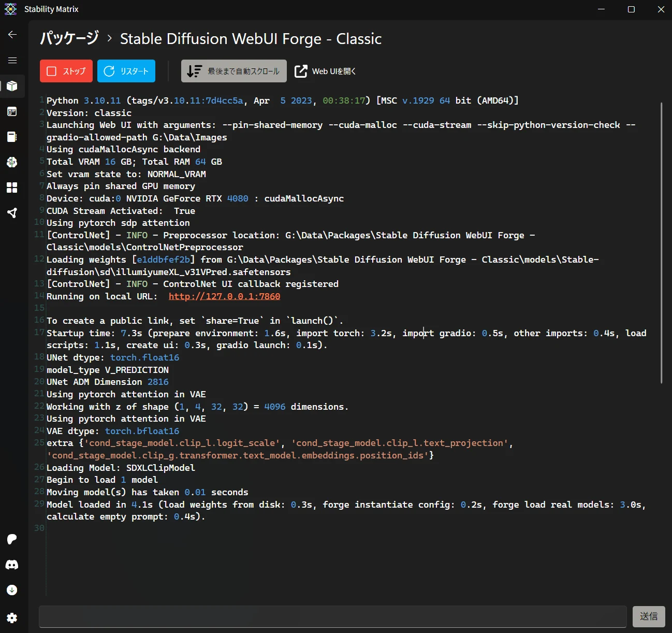The image size is (672, 633).
Task: Toggle 最後まで自動スクロール auto-scroll
Action: pyautogui.click(x=234, y=71)
